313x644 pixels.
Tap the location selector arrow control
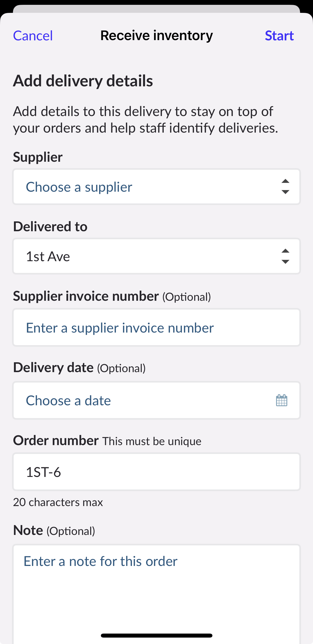[x=285, y=256]
